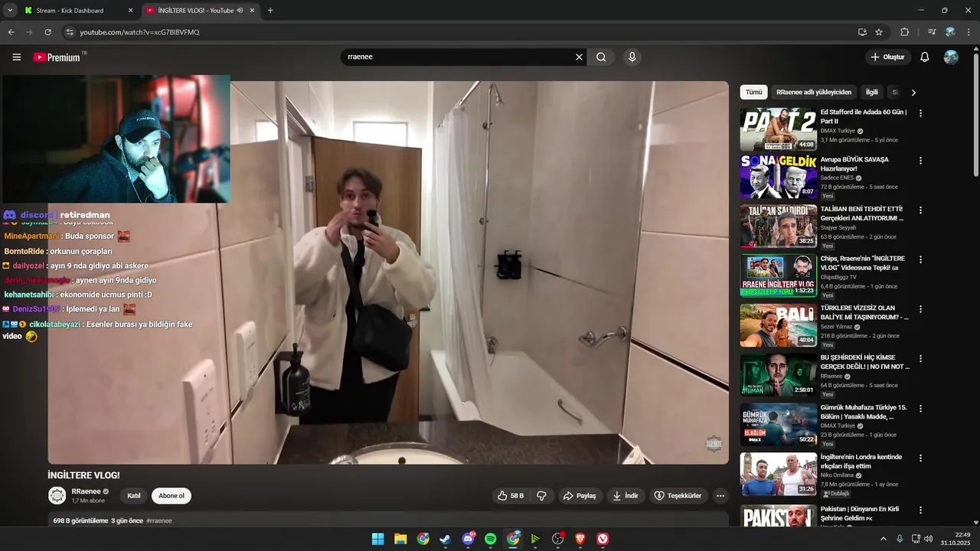Close the Kick Dashboard tab
This screenshot has height=551, width=980.
[x=130, y=10]
